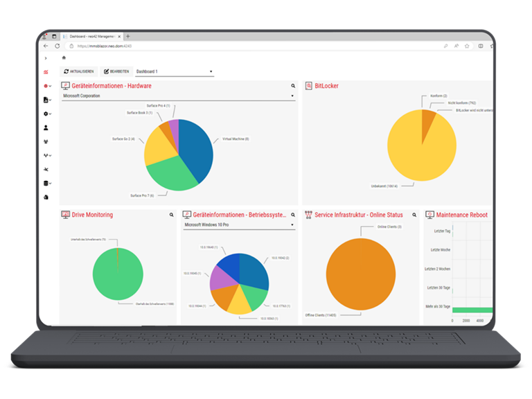Switch to the Dashboard - neo42 Management browser tab
Viewport: 532px width, 399px height.
coord(91,36)
